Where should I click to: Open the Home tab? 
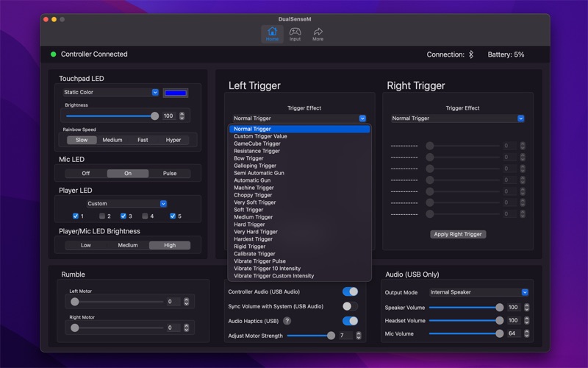coord(272,34)
